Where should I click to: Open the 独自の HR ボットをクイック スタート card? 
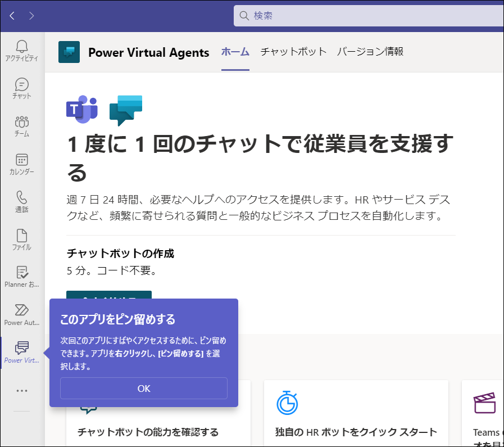(356, 413)
